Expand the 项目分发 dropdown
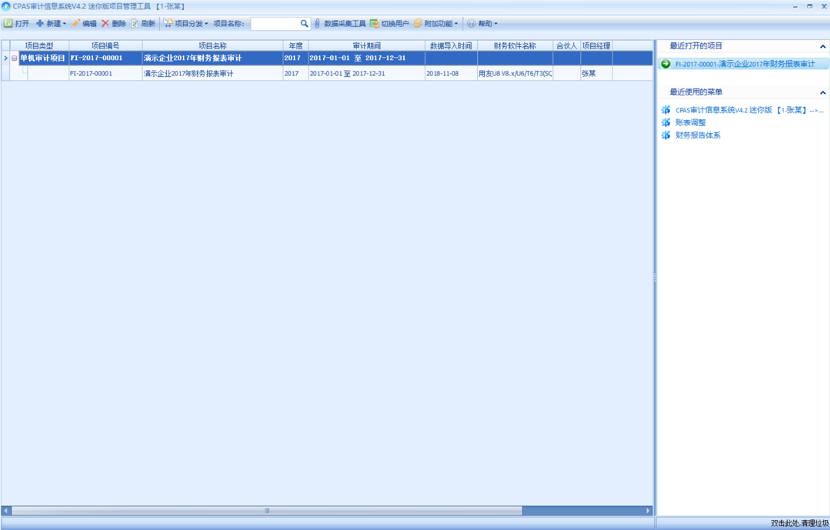 (186, 23)
